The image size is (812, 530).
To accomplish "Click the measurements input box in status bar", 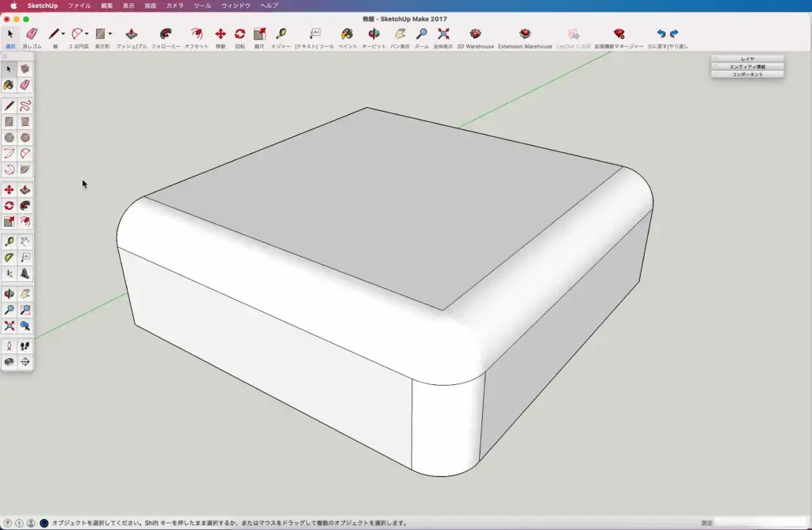I will 761,523.
